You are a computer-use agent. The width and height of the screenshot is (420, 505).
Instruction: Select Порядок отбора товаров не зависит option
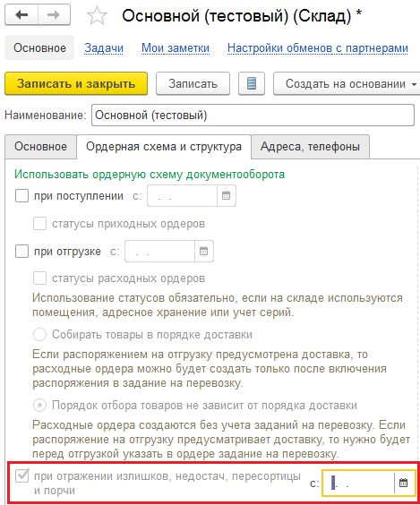click(x=40, y=405)
